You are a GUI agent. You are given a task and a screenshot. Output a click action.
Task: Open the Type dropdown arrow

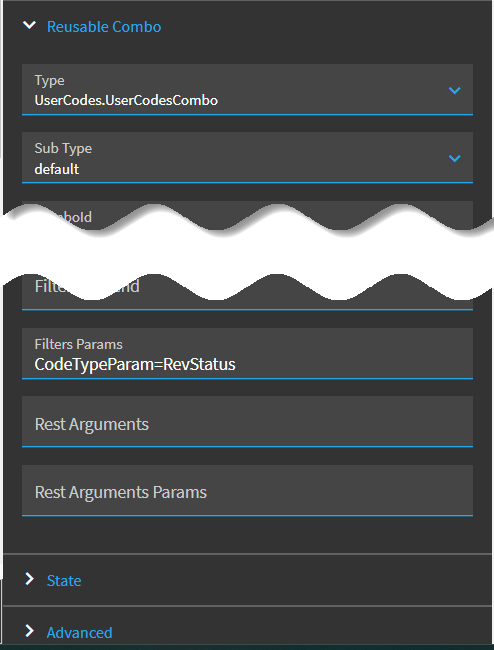click(455, 90)
